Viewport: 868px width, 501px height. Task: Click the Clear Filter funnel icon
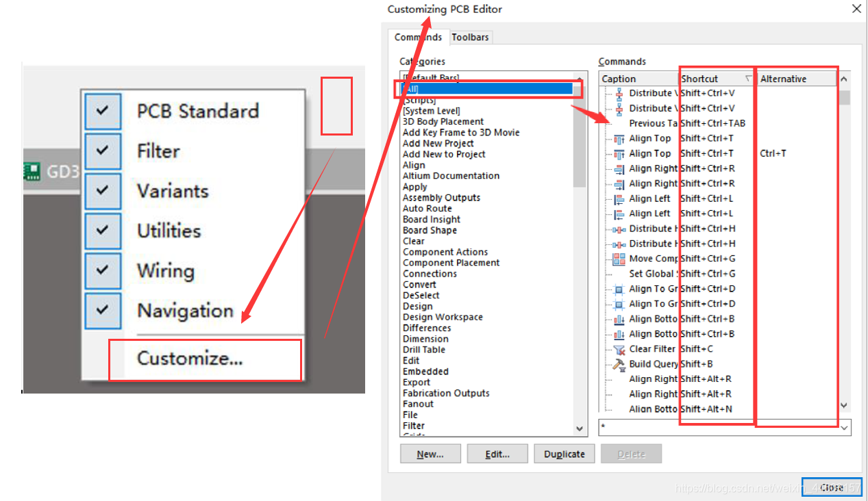click(x=619, y=349)
